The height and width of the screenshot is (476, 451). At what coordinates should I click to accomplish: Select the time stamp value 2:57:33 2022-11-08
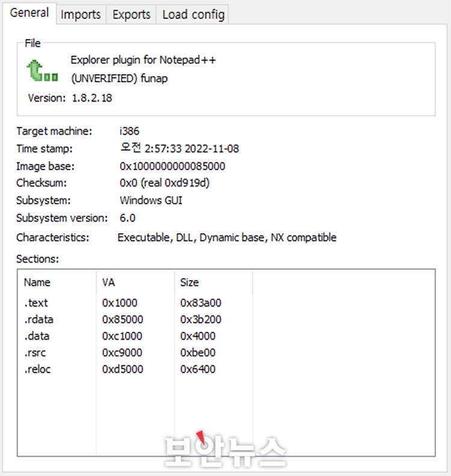(179, 148)
